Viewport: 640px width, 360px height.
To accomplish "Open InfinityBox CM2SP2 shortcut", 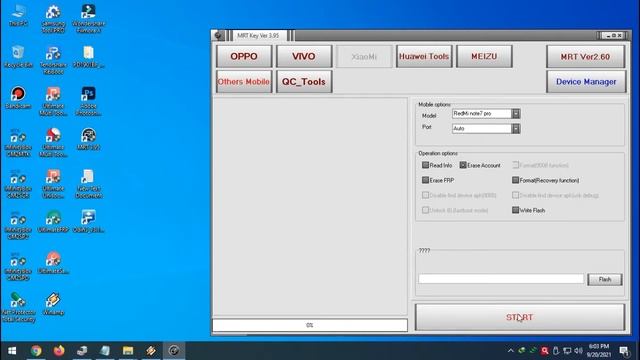I will [18, 225].
